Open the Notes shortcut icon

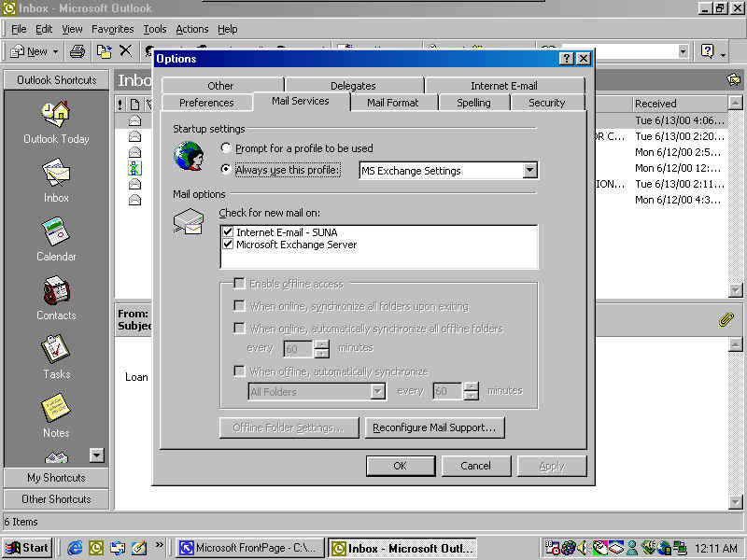coord(56,408)
